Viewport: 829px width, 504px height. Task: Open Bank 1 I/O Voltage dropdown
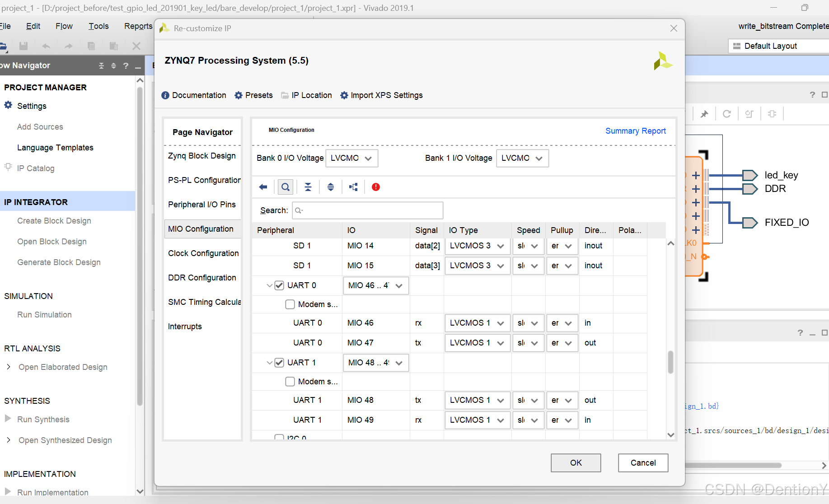click(522, 159)
